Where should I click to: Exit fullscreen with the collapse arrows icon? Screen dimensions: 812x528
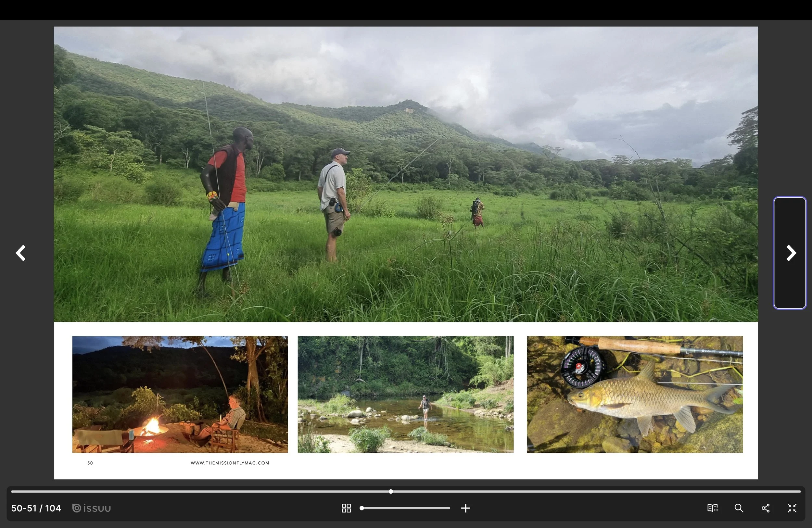792,508
